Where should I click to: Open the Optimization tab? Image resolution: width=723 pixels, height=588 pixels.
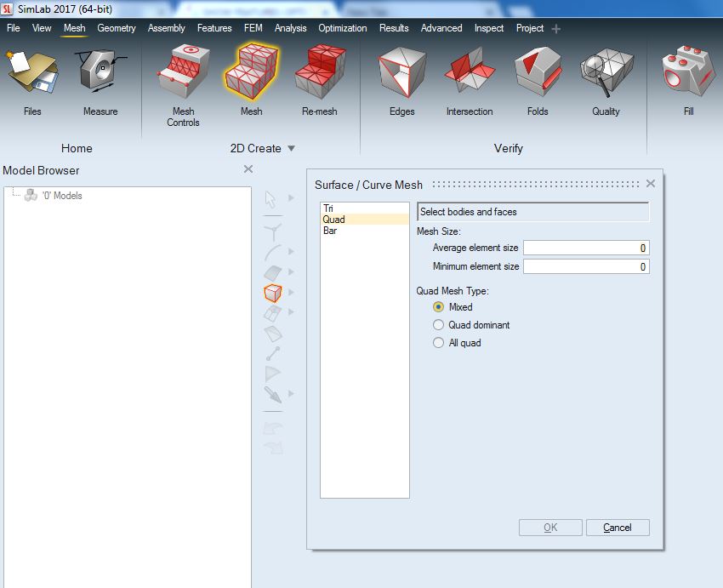click(343, 28)
